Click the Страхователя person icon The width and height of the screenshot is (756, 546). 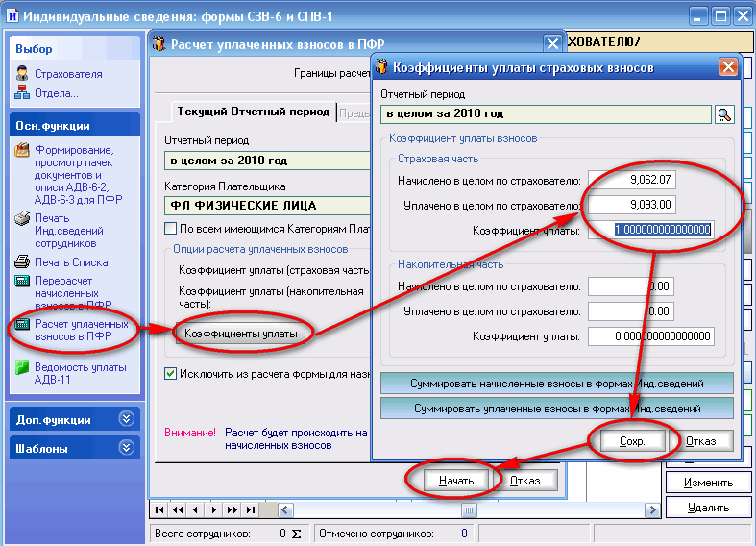pos(22,73)
